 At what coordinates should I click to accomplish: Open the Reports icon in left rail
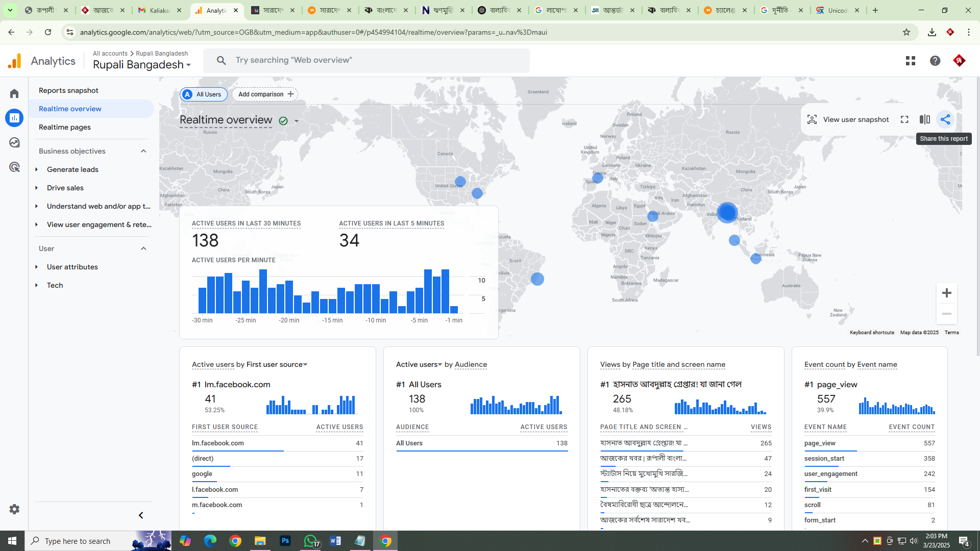point(14,118)
